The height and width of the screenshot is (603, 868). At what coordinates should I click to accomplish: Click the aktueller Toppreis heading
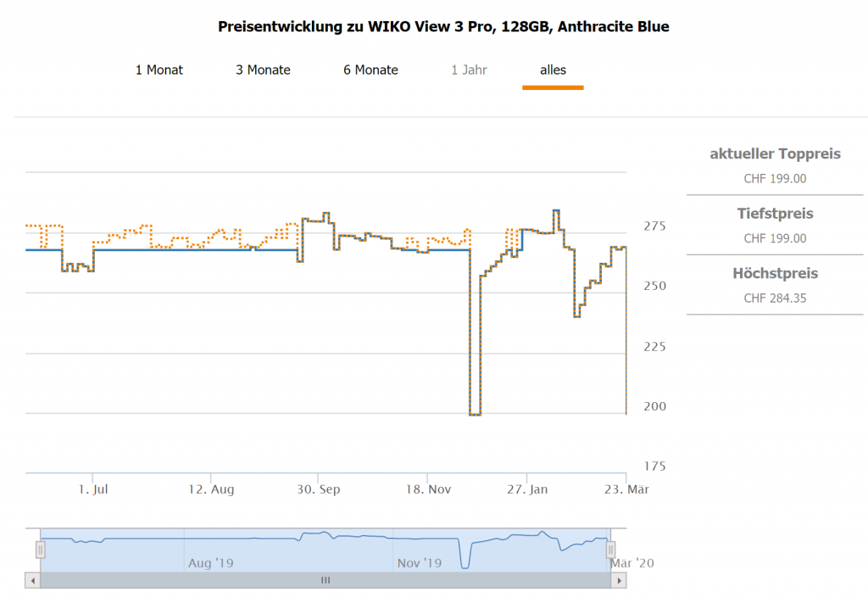click(775, 154)
